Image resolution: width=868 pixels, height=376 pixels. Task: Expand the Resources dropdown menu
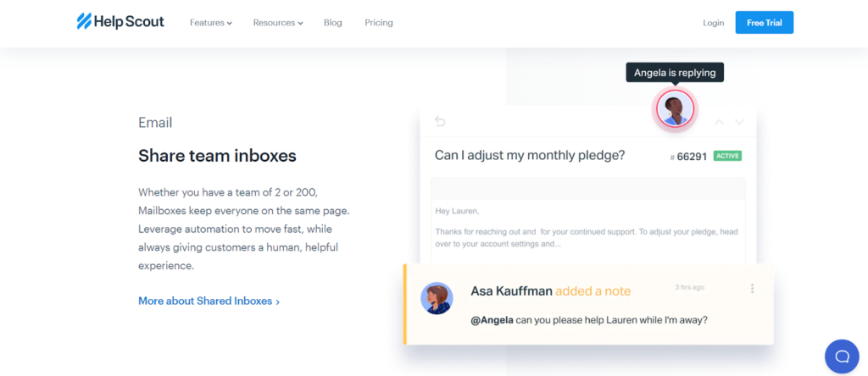[278, 23]
